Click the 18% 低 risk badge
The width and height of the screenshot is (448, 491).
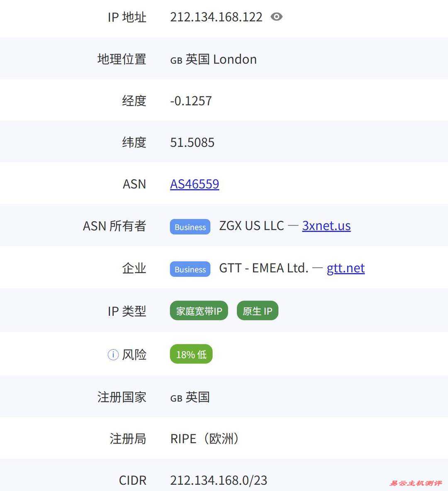(x=191, y=354)
